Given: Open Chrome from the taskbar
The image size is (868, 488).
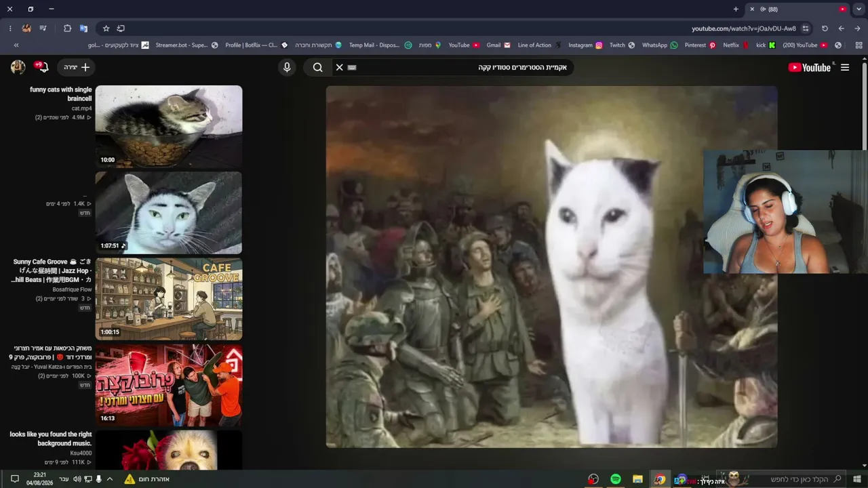Looking at the screenshot, I should point(660,479).
